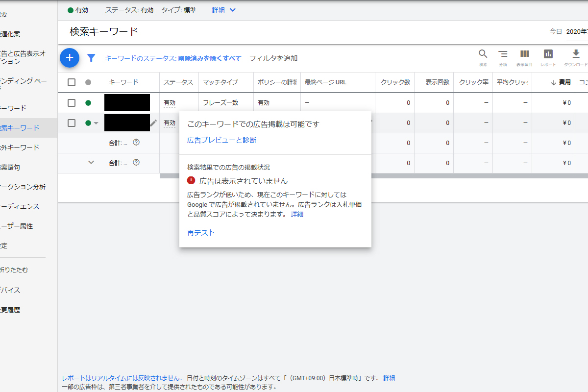Click the クリック数 column header
This screenshot has width=588, height=392.
(395, 82)
